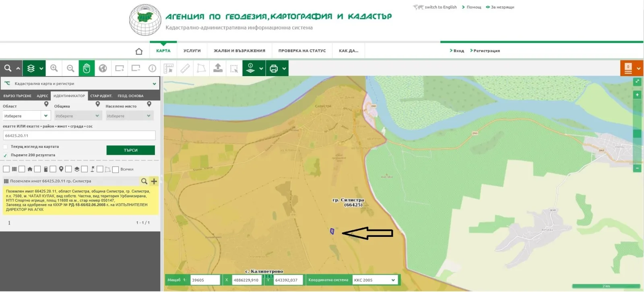Click the print map icon
644x292 pixels.
click(x=274, y=68)
